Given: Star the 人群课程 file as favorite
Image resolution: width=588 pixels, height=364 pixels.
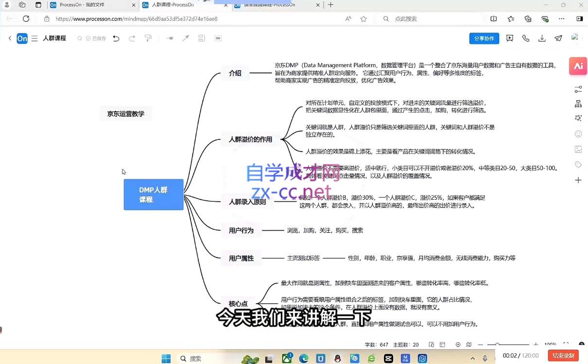Looking at the screenshot, I should (80, 38).
